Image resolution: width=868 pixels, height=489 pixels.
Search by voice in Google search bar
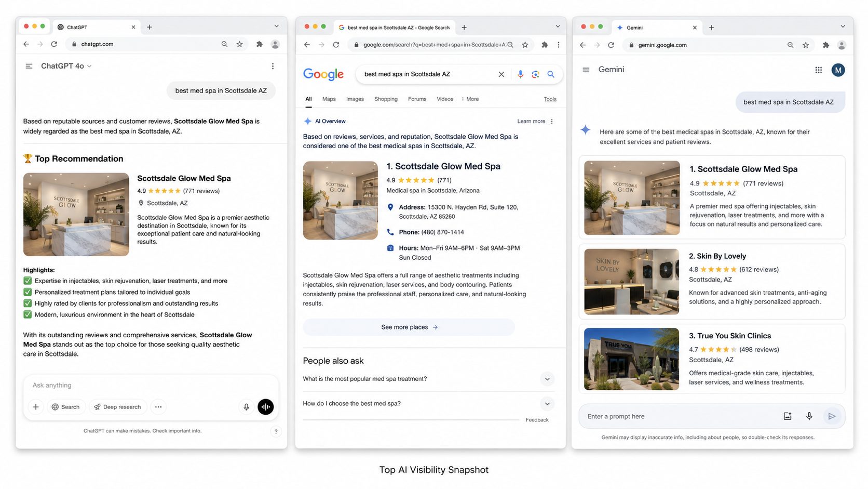[520, 74]
